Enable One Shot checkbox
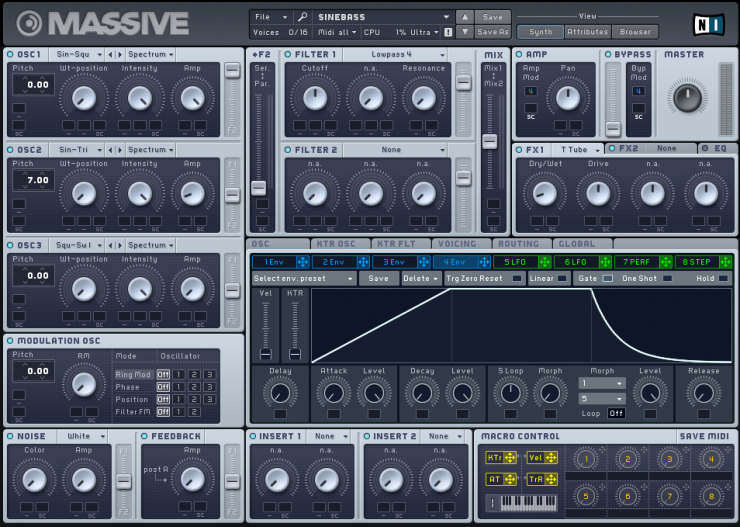The width and height of the screenshot is (740, 527). pyautogui.click(x=667, y=278)
